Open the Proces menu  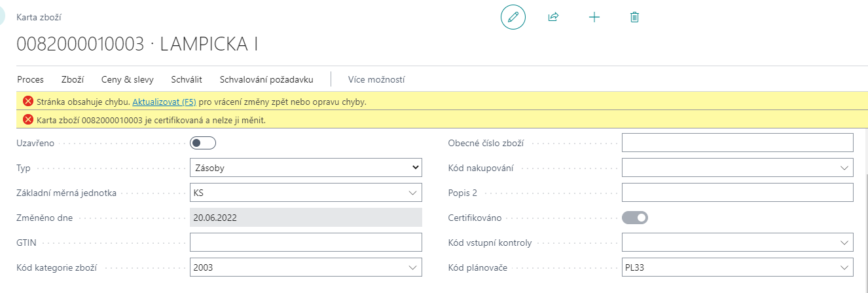tap(30, 79)
